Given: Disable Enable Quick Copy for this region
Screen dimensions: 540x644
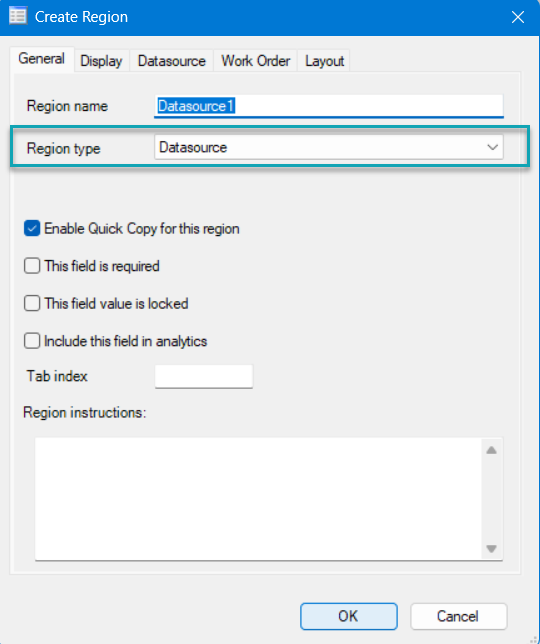Looking at the screenshot, I should click(32, 229).
